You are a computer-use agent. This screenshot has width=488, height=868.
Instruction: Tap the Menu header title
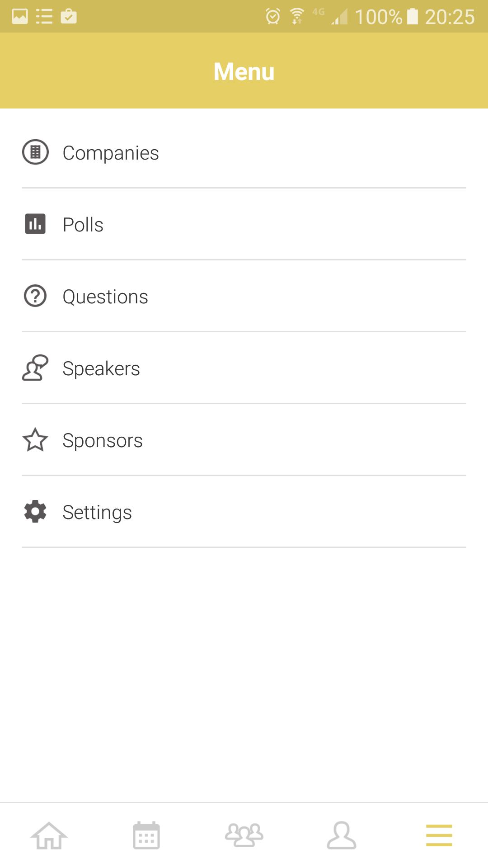click(x=244, y=71)
